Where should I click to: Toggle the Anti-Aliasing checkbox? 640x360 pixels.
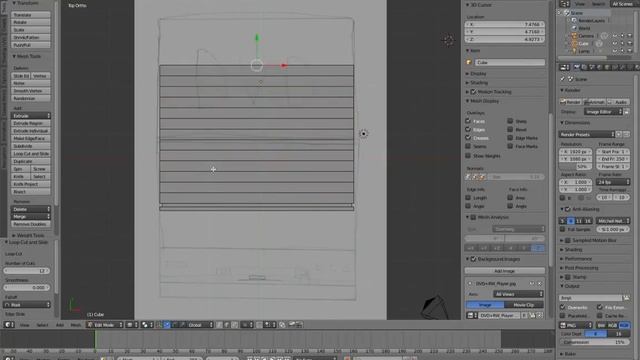(568, 209)
